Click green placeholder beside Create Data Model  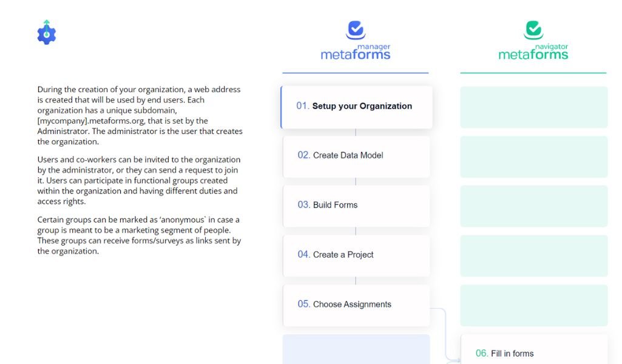pos(534,157)
